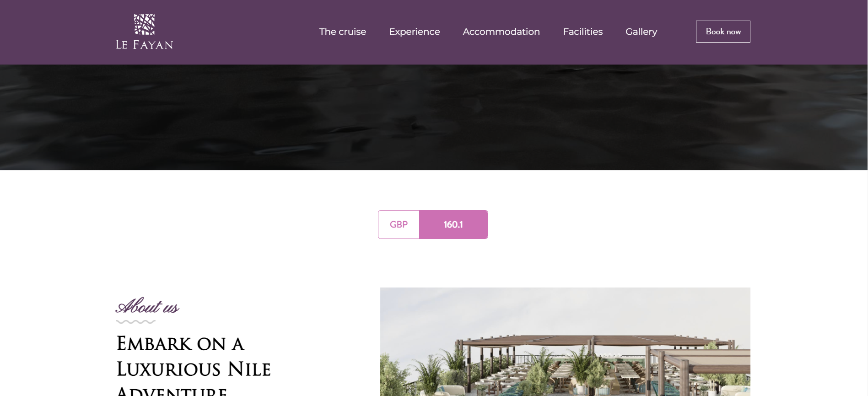Click the pink 160.1 price box
Image resolution: width=868 pixels, height=396 pixels.
pos(453,224)
